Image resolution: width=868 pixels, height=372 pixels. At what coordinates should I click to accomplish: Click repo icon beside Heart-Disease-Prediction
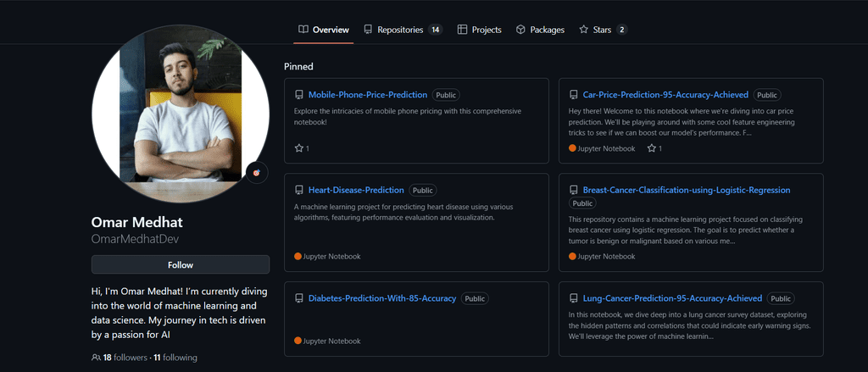pos(299,190)
